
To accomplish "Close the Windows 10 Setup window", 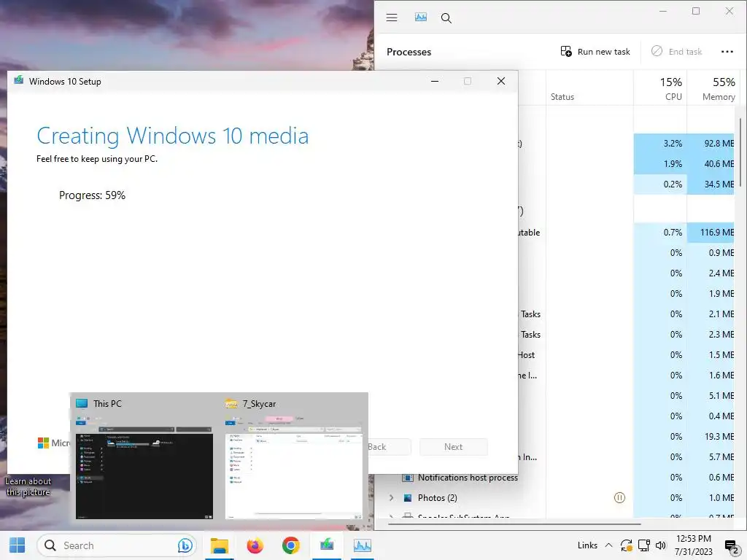I will [x=500, y=81].
